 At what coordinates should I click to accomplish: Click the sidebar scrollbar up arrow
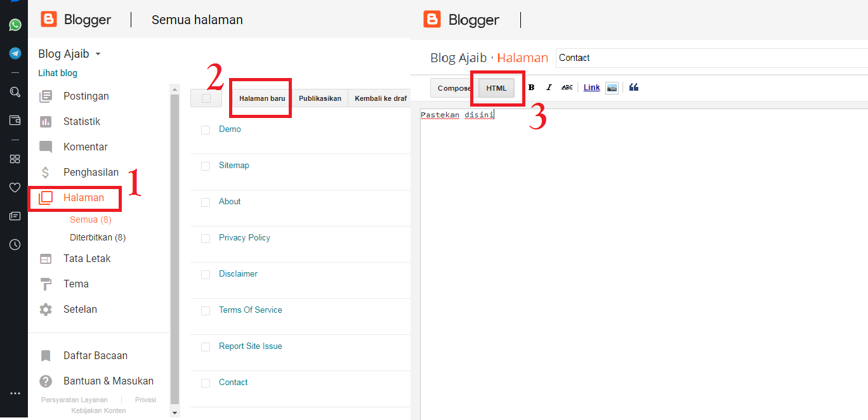pyautogui.click(x=175, y=88)
